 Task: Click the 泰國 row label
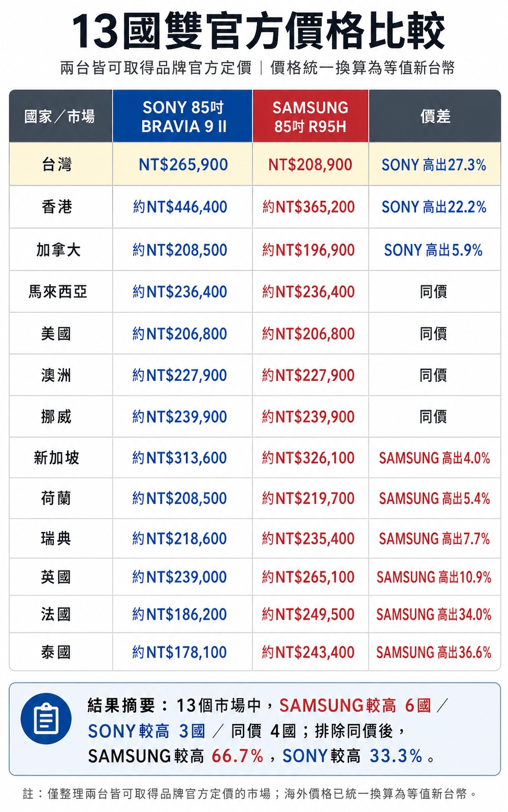pyautogui.click(x=56, y=652)
